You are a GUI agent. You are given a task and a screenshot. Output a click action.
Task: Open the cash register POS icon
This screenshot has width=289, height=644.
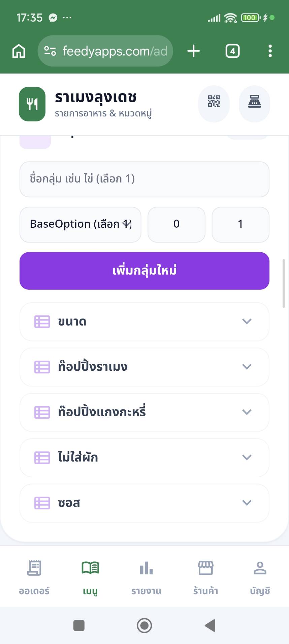coord(254,102)
